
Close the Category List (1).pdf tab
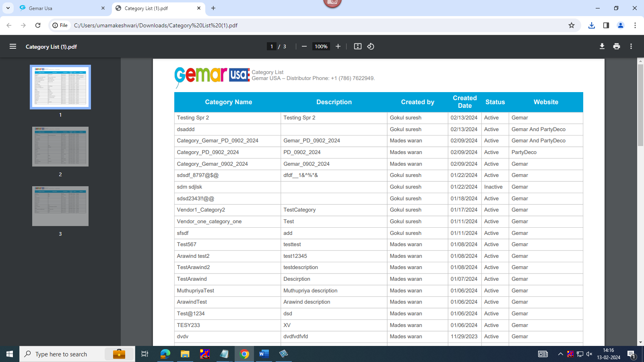199,8
